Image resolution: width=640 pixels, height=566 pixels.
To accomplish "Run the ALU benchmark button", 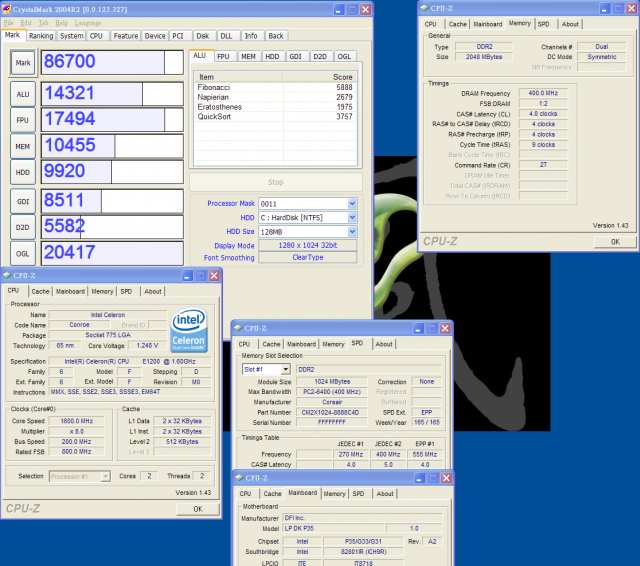I will [x=23, y=94].
